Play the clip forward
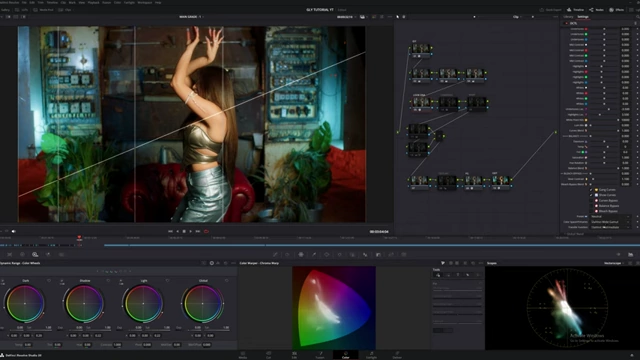 coord(191,231)
